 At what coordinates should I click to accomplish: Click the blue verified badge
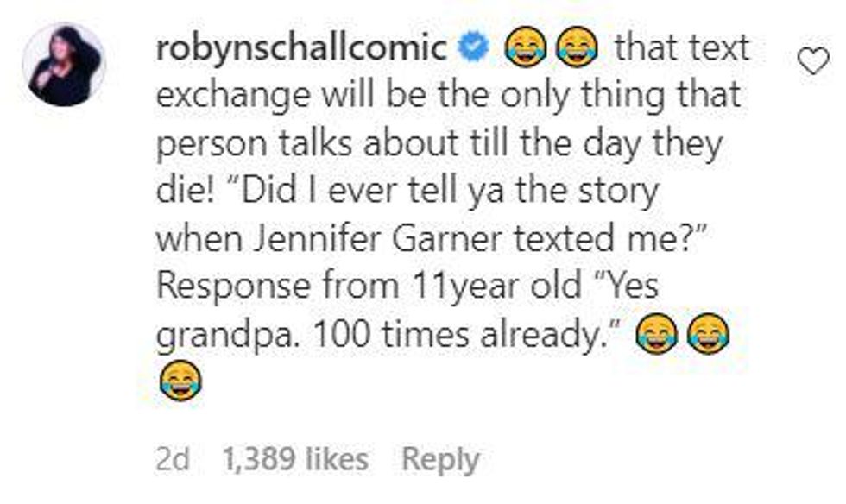tap(470, 49)
